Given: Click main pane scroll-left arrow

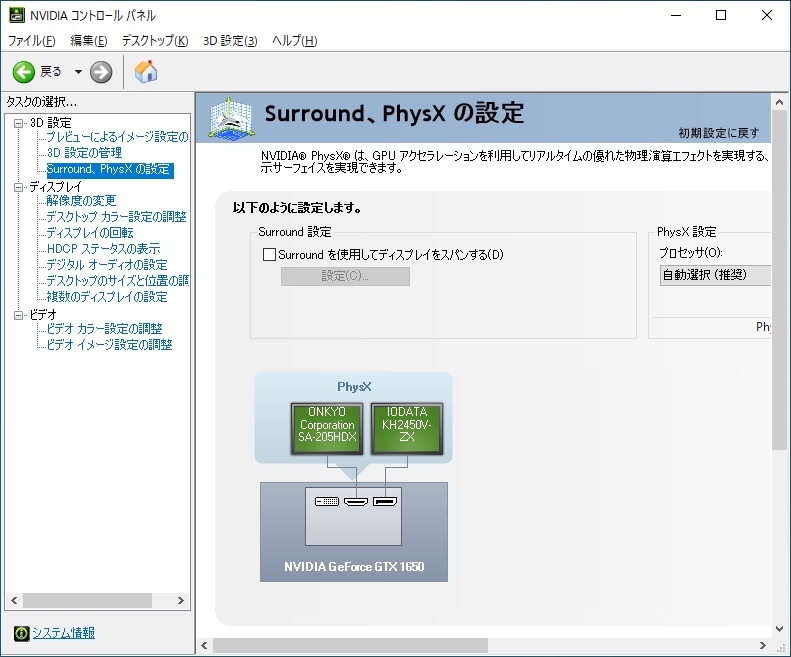Looking at the screenshot, I should tap(204, 645).
